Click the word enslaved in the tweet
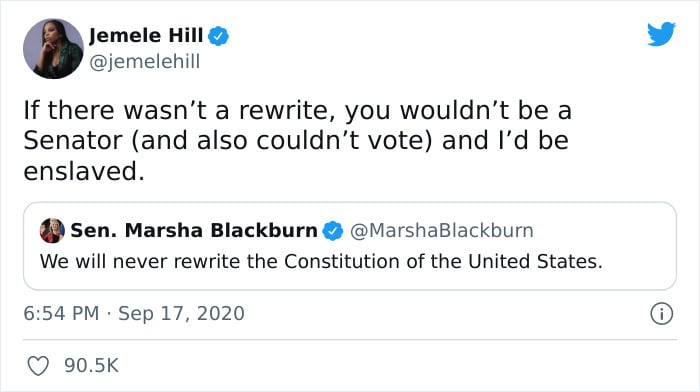Screen dimensions: 700x392 click(x=84, y=171)
